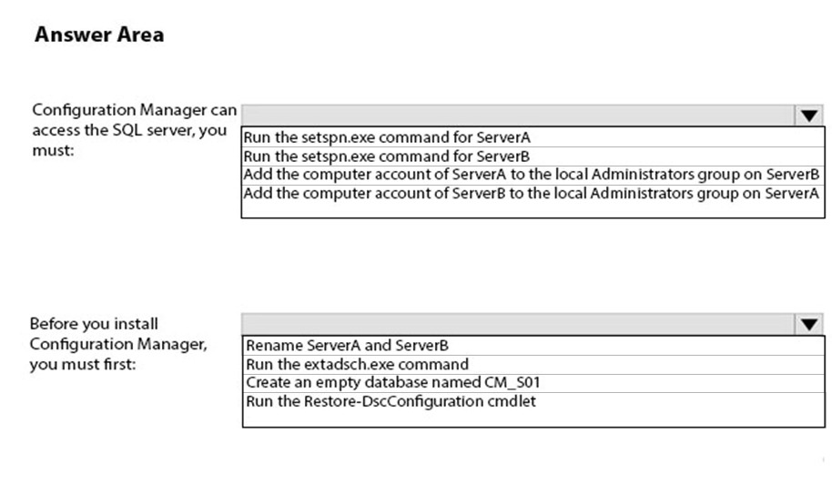
Task: Select 'Run the Restore-DscConfiguration cmdlet' option
Action: click(391, 400)
